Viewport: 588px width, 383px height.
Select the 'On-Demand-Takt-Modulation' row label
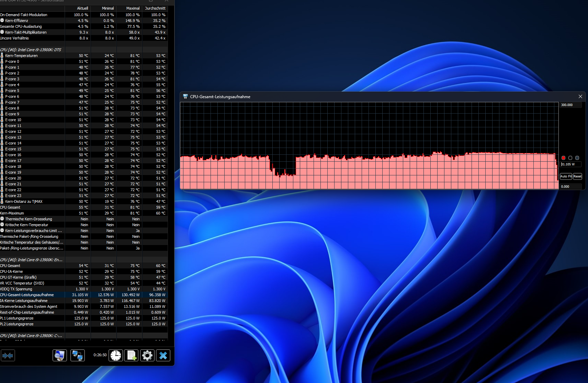[24, 15]
